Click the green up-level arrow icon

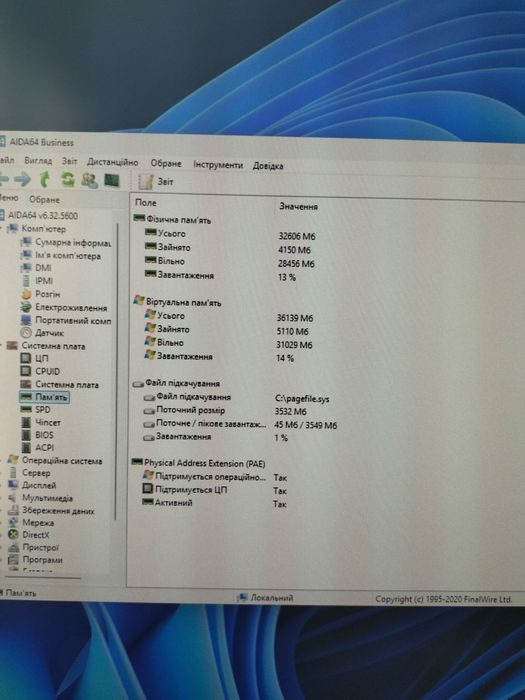(45, 179)
